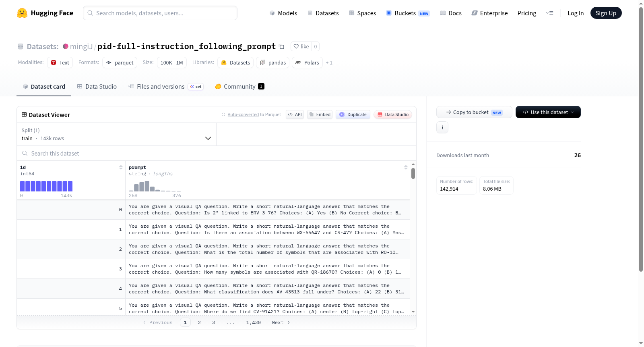Click the Duplicate button
This screenshot has height=347, width=644.
point(353,114)
